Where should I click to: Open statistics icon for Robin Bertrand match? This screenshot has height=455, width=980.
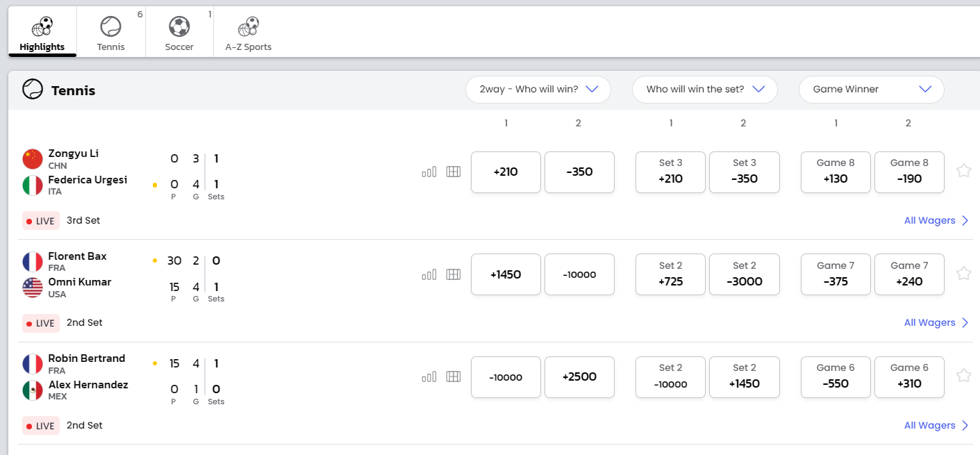pos(429,377)
